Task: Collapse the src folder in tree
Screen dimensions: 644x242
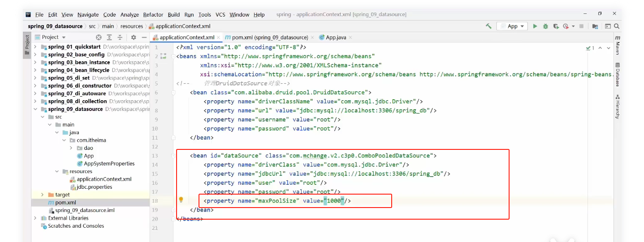Action: pos(43,117)
